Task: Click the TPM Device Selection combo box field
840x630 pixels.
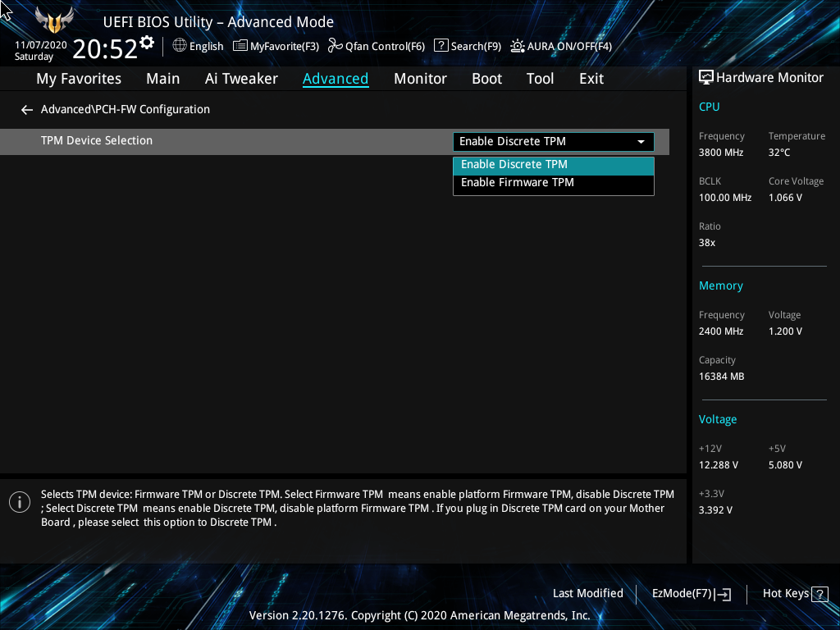Action: click(554, 141)
